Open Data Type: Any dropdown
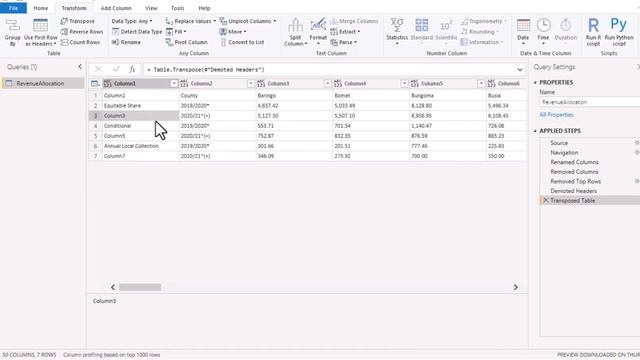Screen dimensions: 640x360 (132, 21)
